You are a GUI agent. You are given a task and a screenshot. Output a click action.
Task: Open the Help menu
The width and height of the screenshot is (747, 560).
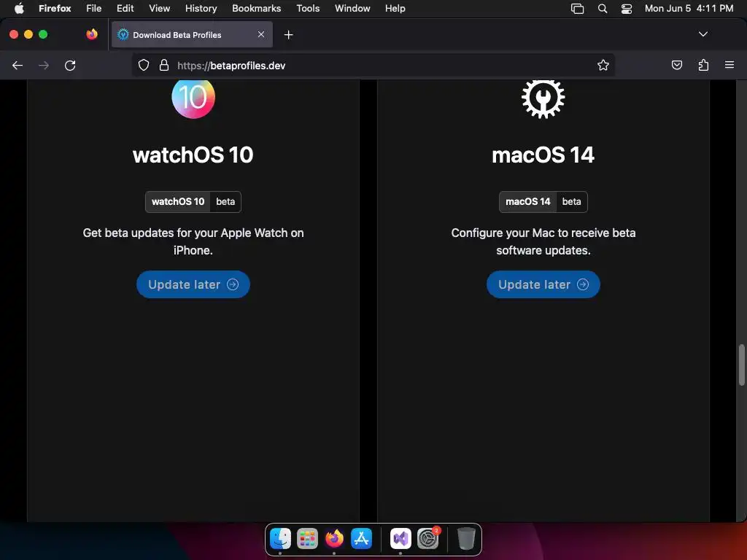click(x=395, y=8)
